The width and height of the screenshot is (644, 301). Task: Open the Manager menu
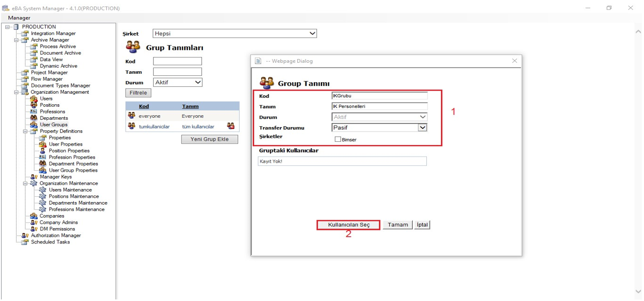19,18
